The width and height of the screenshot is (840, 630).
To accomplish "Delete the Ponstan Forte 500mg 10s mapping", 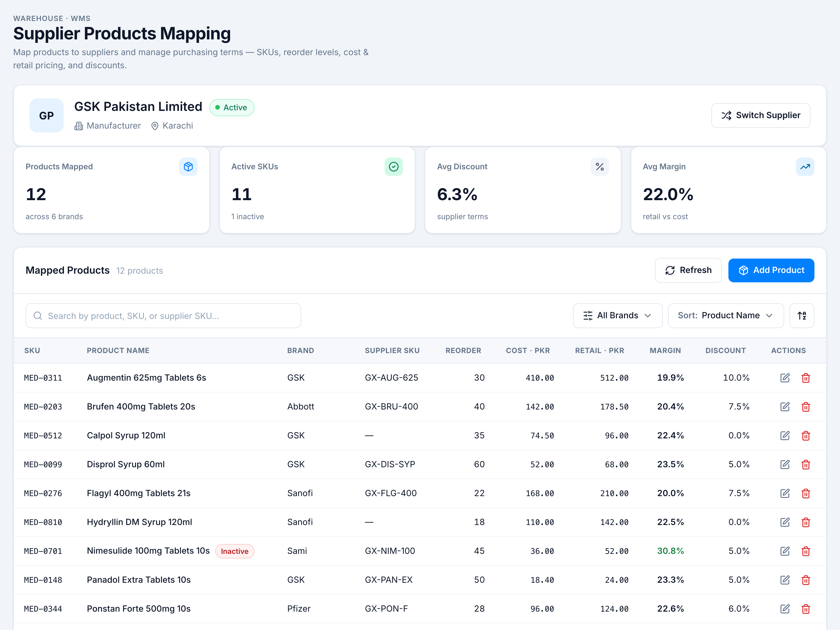I will [805, 609].
